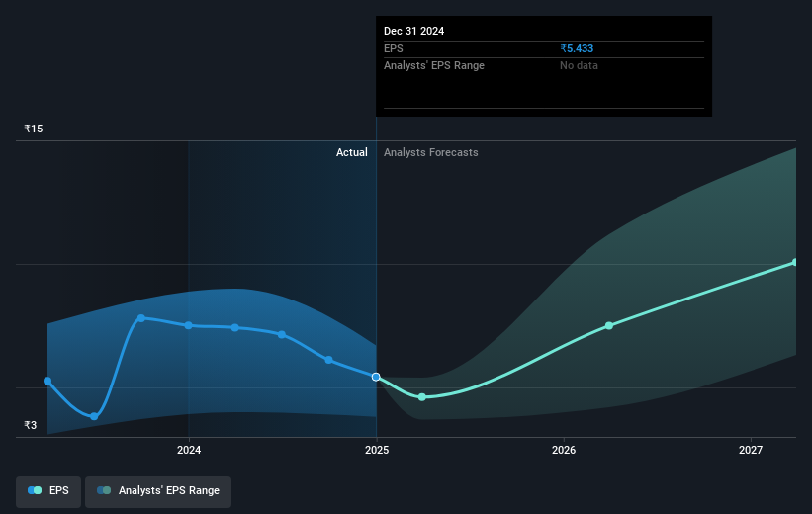Select the Dec 31 2024 highlighted data point
The height and width of the screenshot is (514, 812).
pyautogui.click(x=376, y=377)
